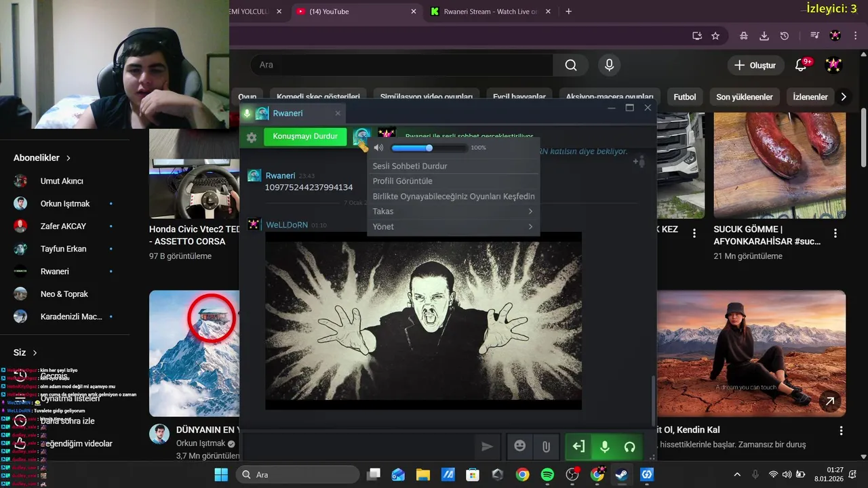
Task: Open options for SUCUK GÖMME video
Action: pyautogui.click(x=835, y=233)
